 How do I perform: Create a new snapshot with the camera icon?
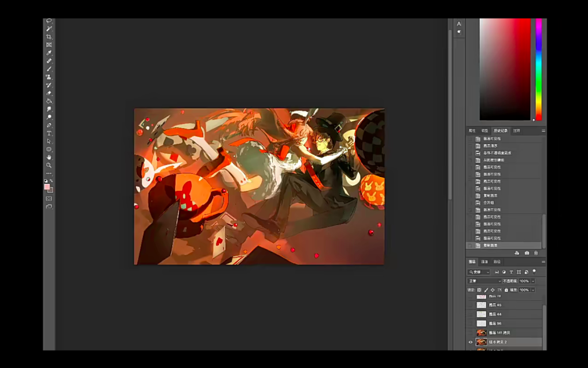pyautogui.click(x=527, y=253)
